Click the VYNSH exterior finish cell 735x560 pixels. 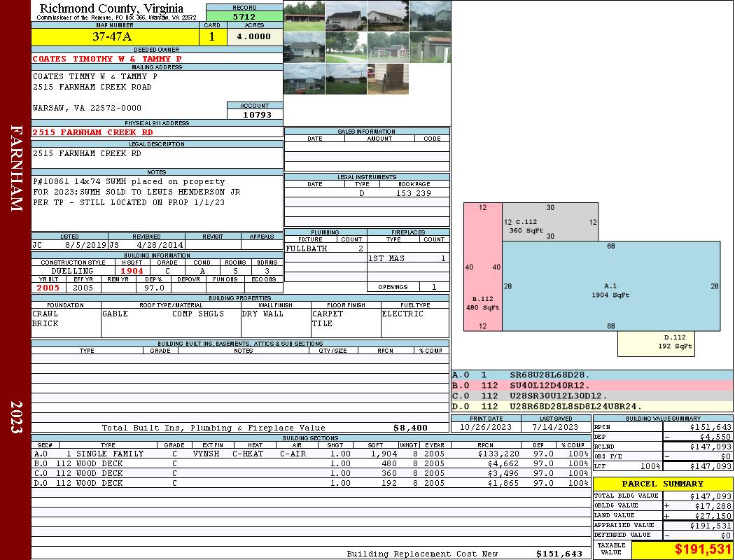206,454
